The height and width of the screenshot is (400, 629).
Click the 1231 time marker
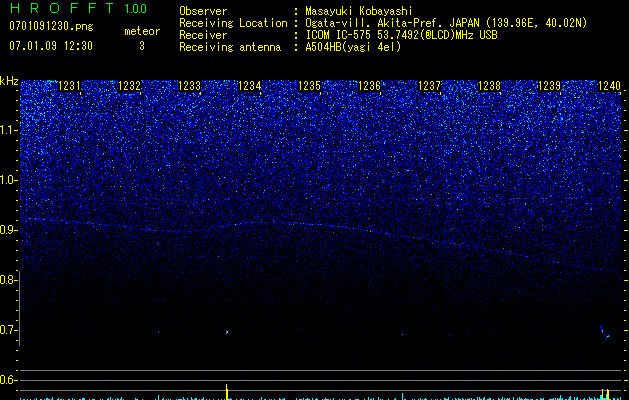(x=69, y=86)
